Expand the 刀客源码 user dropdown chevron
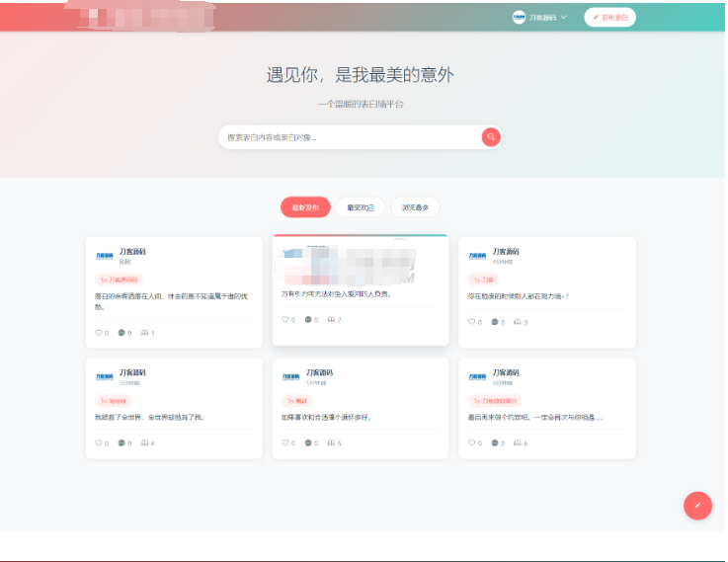728x562 pixels. tap(564, 17)
